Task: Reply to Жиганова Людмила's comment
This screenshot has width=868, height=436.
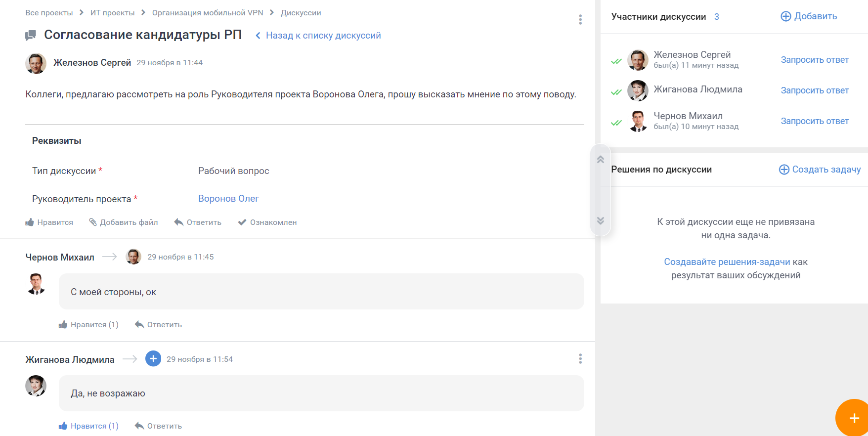Action: tap(158, 426)
